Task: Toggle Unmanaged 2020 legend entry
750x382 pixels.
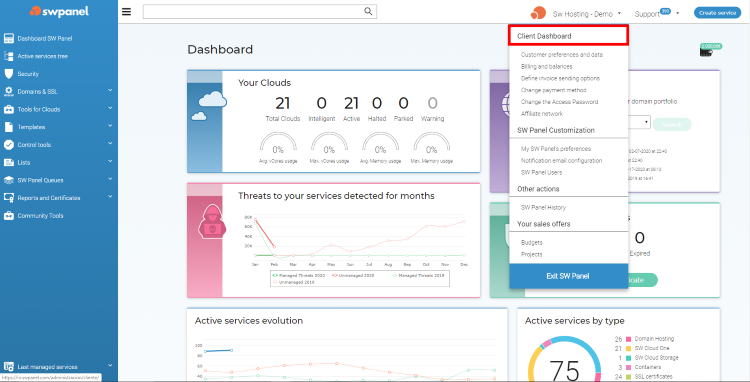Action: point(353,275)
